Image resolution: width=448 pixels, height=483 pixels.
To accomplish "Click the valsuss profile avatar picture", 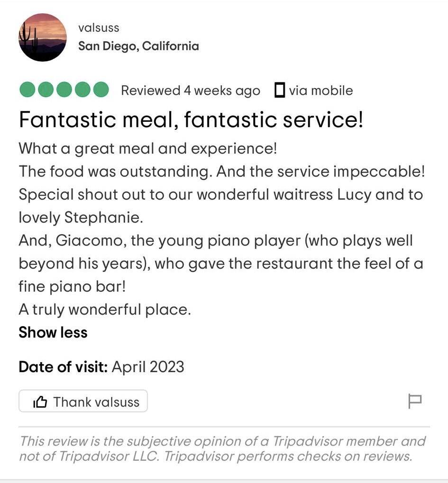I will click(x=42, y=37).
